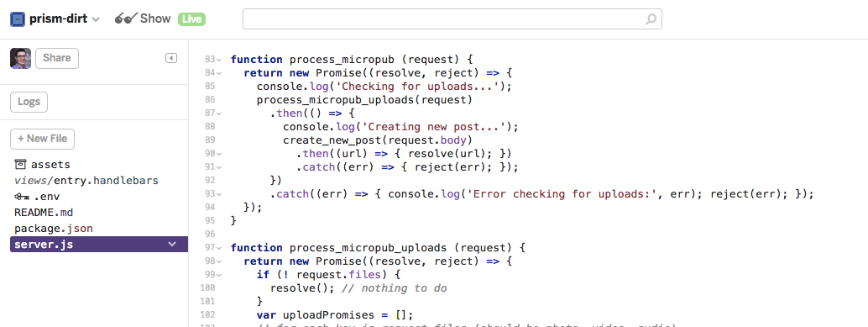Viewport: 868px width, 327px height.
Task: Fold code at line 91
Action: tap(218, 167)
